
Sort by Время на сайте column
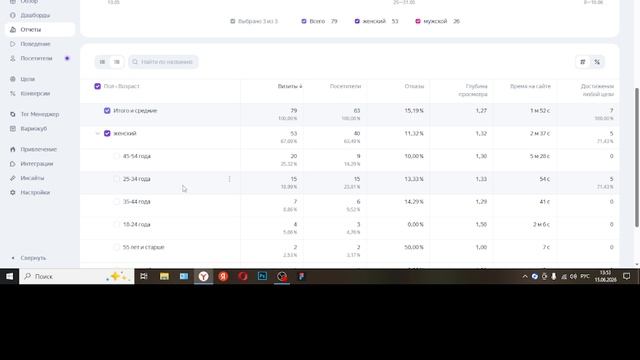point(530,86)
